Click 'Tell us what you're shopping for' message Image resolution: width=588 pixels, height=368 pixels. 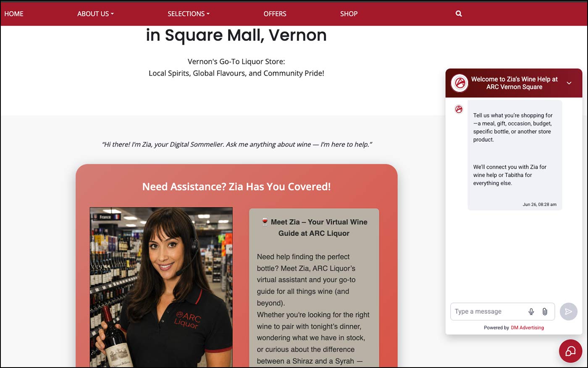(513, 127)
